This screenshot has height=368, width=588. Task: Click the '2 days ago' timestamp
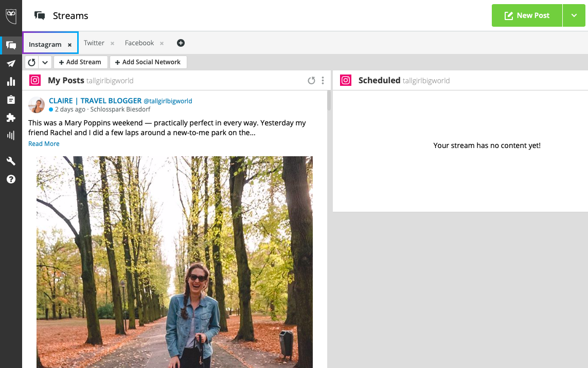70,109
